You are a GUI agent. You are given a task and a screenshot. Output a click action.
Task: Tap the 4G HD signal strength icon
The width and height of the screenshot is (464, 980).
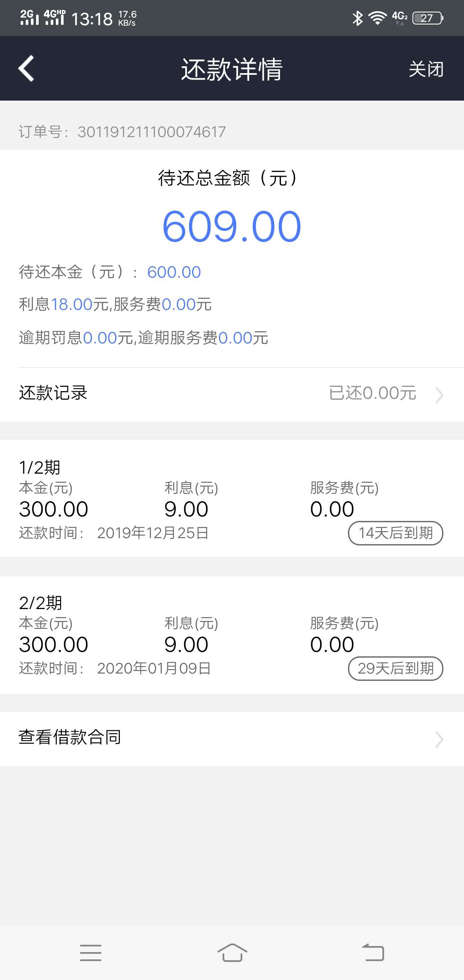55,17
